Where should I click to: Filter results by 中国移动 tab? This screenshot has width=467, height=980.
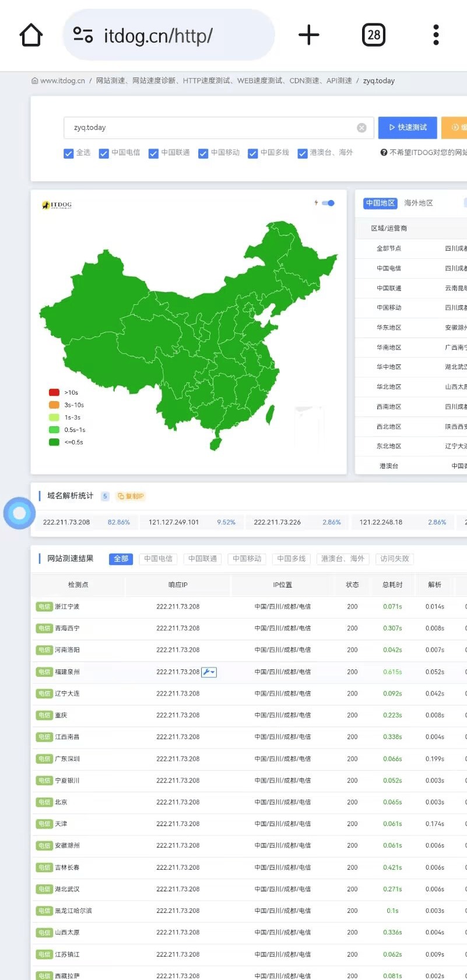click(x=247, y=559)
